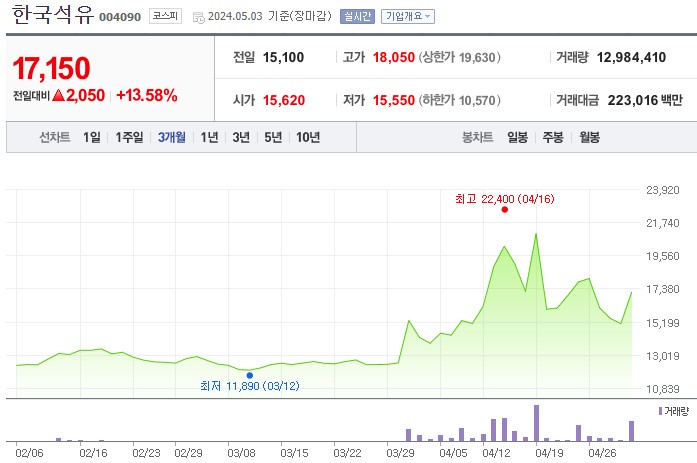Click the 시가 value 15,620
This screenshot has height=463, width=697.
284,100
